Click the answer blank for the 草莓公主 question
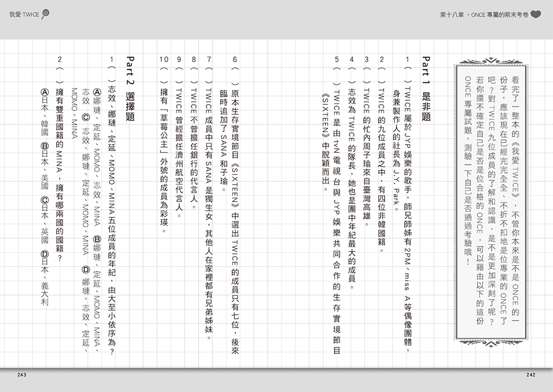The width and height of the screenshot is (553, 392). pyautogui.click(x=164, y=75)
